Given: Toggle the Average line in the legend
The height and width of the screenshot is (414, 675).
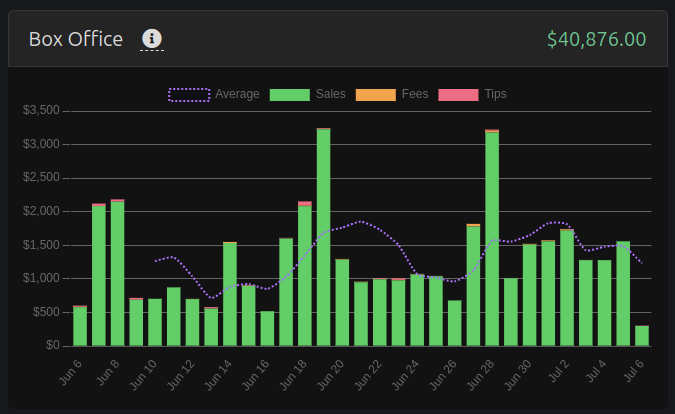Looking at the screenshot, I should pos(214,94).
